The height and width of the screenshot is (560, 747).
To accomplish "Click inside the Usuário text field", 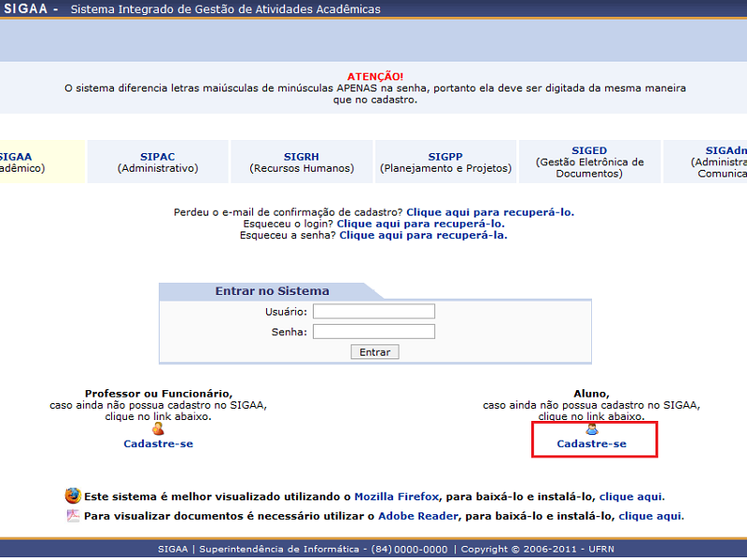I will (x=373, y=312).
